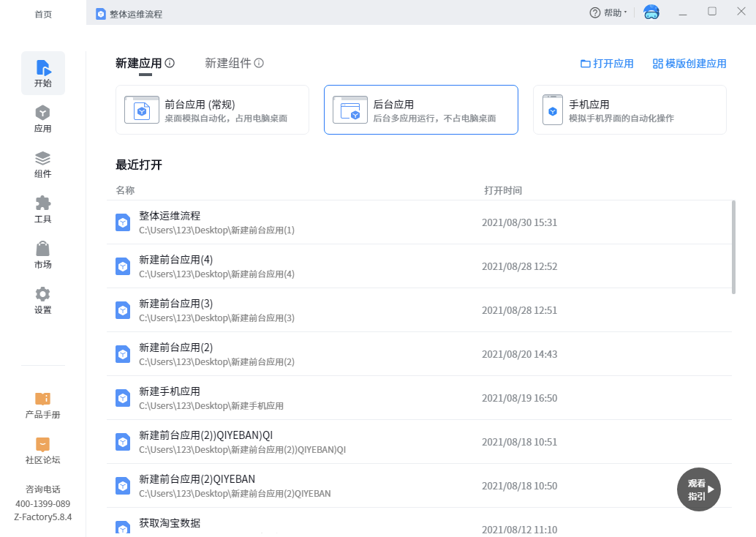This screenshot has width=756, height=537.
Task: Click info icon next to 新建应用
Action: [170, 64]
